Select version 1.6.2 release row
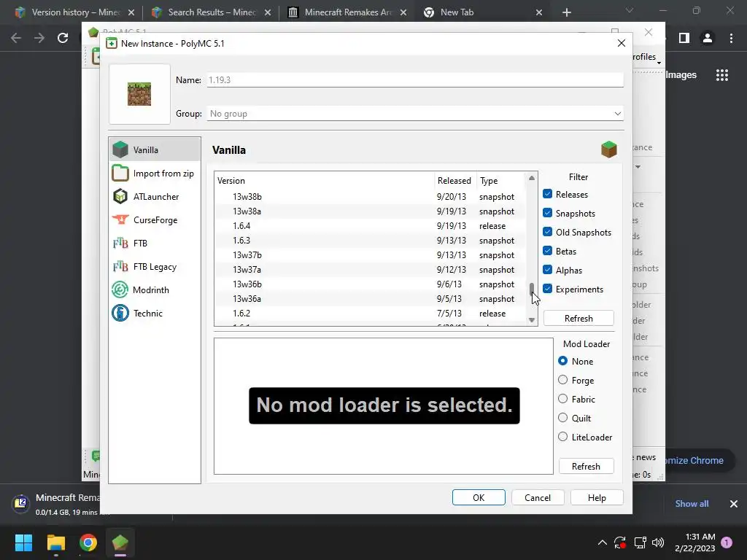 tap(370, 314)
